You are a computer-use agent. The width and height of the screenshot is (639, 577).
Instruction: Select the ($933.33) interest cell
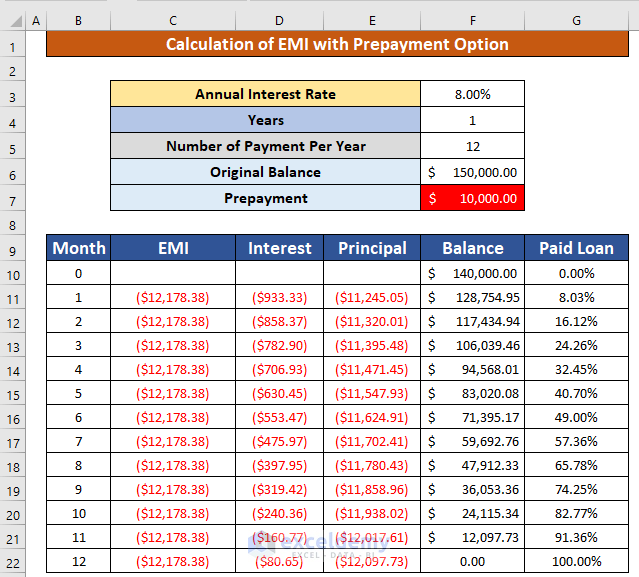[279, 297]
